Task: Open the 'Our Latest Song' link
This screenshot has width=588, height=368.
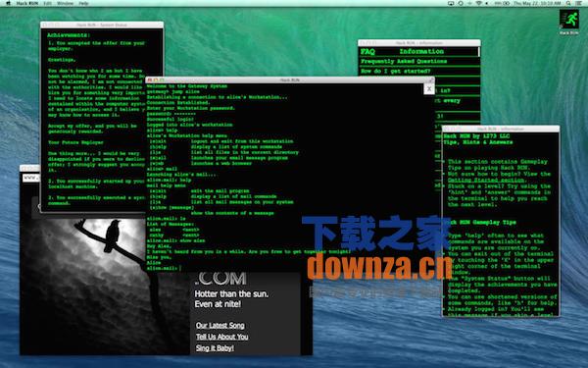Action: click(x=220, y=326)
